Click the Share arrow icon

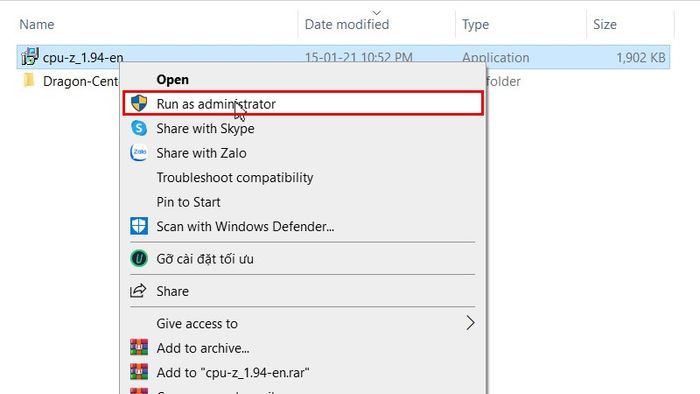(x=138, y=291)
